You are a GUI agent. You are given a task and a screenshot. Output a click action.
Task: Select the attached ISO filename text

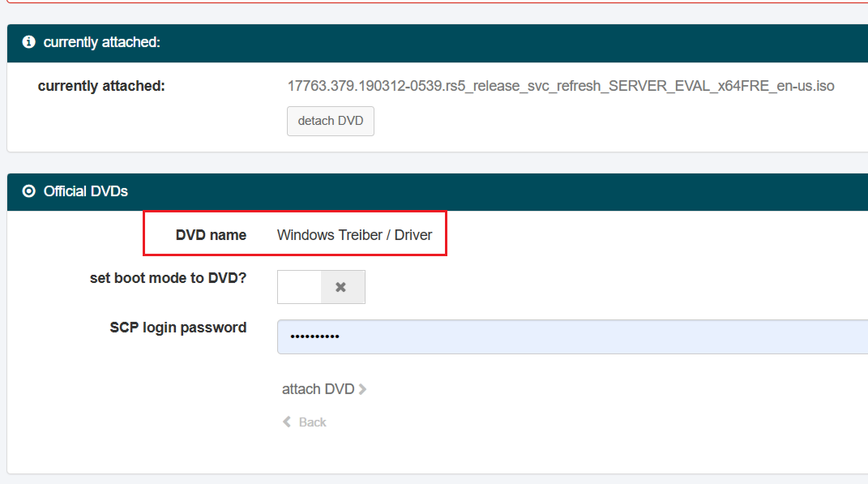pos(561,86)
